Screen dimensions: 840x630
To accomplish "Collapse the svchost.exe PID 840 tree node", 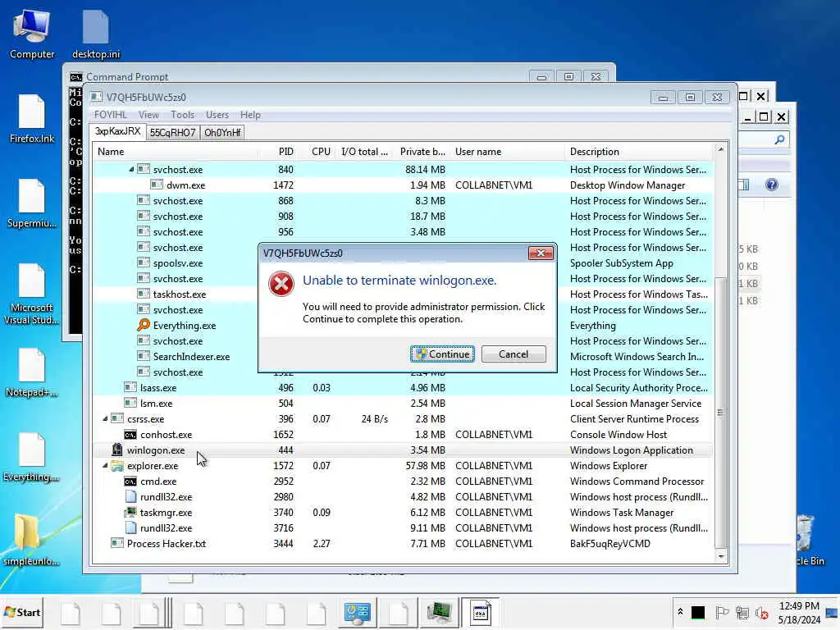I will point(131,169).
